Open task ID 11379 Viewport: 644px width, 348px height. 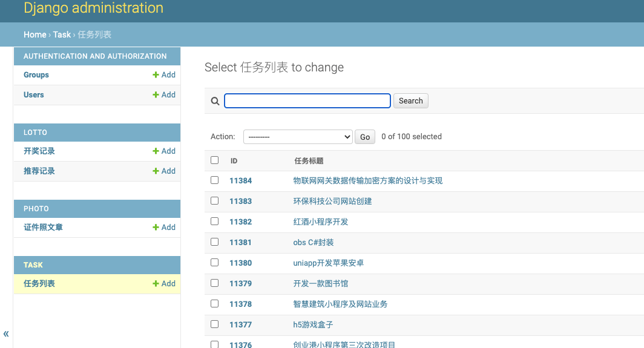coord(241,283)
